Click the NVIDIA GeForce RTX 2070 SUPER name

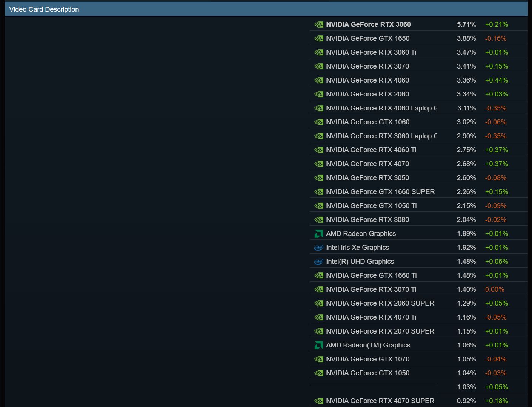click(x=380, y=331)
